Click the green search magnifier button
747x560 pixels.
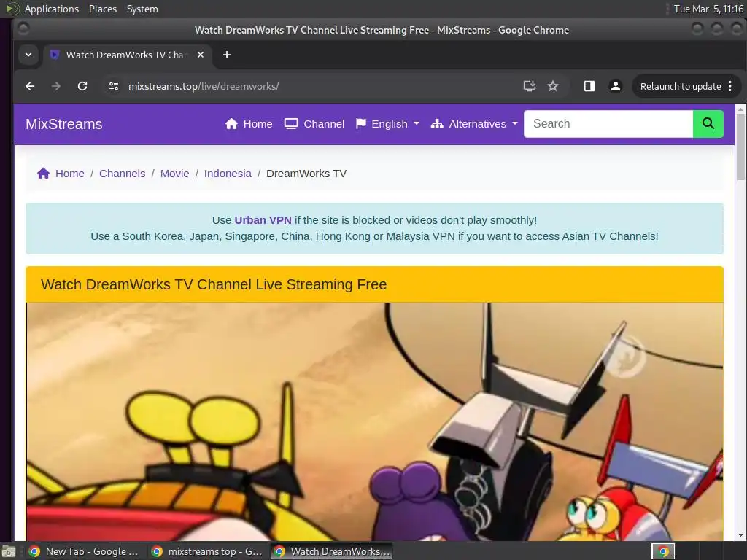pyautogui.click(x=708, y=124)
